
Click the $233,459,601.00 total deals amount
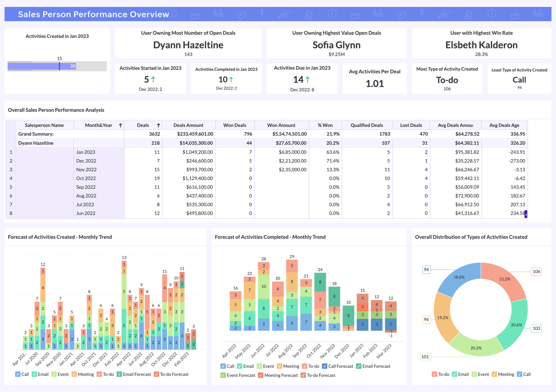[x=195, y=134]
